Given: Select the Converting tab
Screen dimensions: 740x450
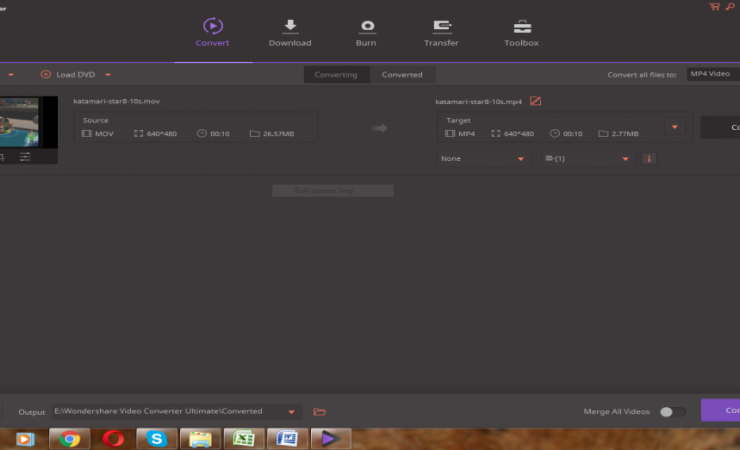Looking at the screenshot, I should click(x=336, y=75).
